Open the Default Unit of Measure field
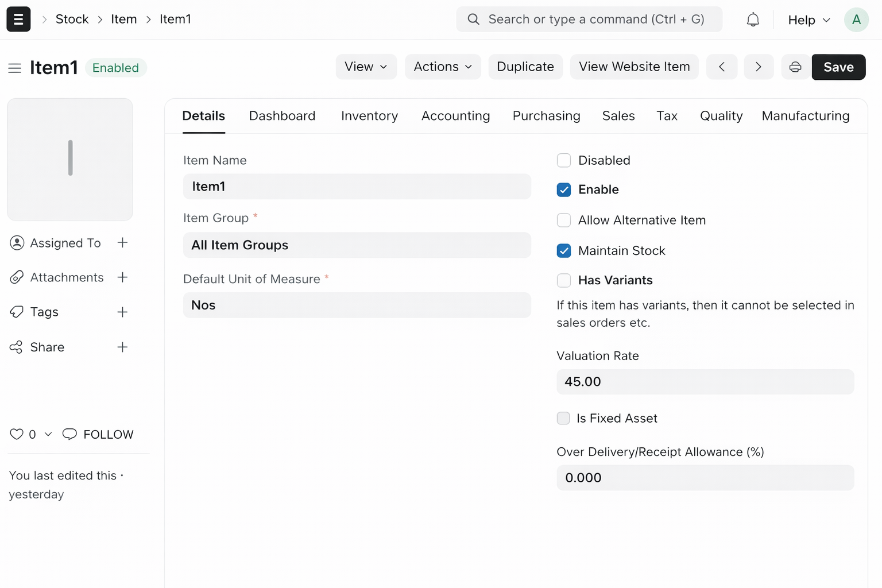 (x=357, y=305)
